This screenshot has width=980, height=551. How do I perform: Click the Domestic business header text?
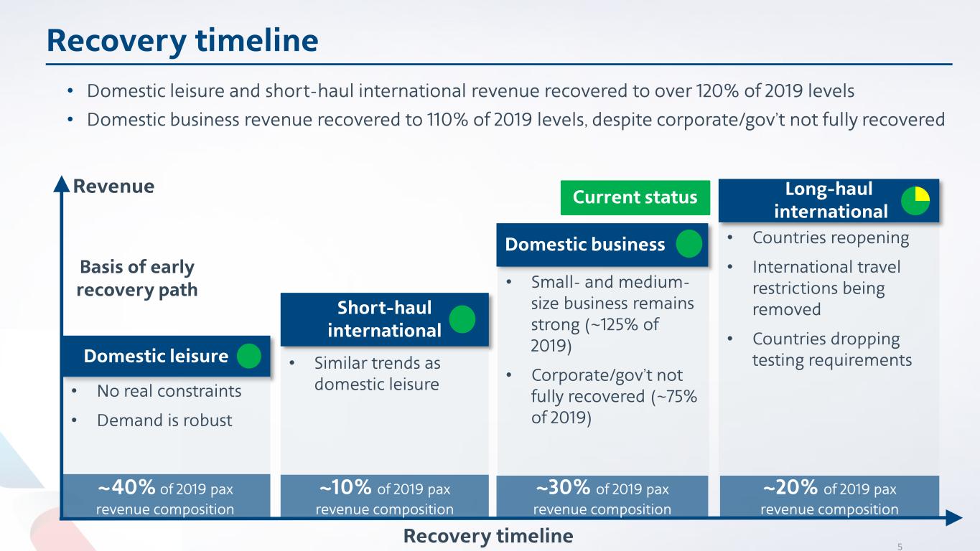(585, 244)
